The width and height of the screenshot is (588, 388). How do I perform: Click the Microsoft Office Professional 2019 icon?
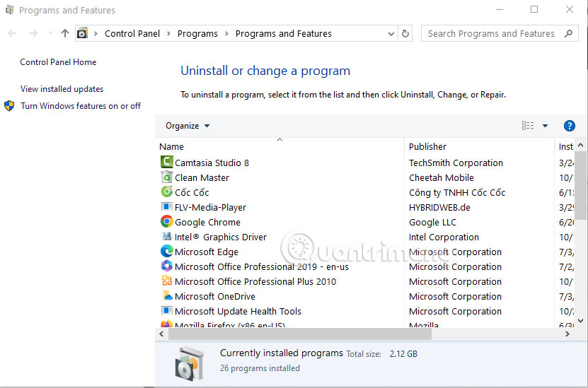(166, 266)
